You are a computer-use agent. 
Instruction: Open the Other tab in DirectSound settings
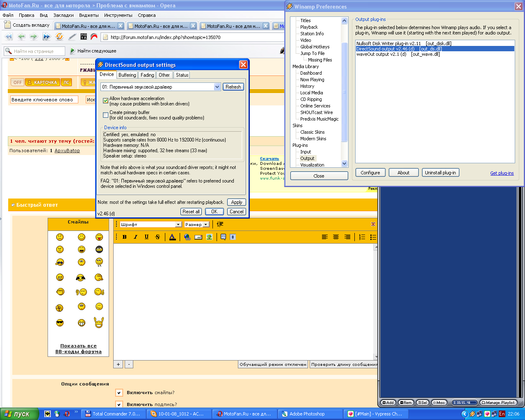[164, 75]
